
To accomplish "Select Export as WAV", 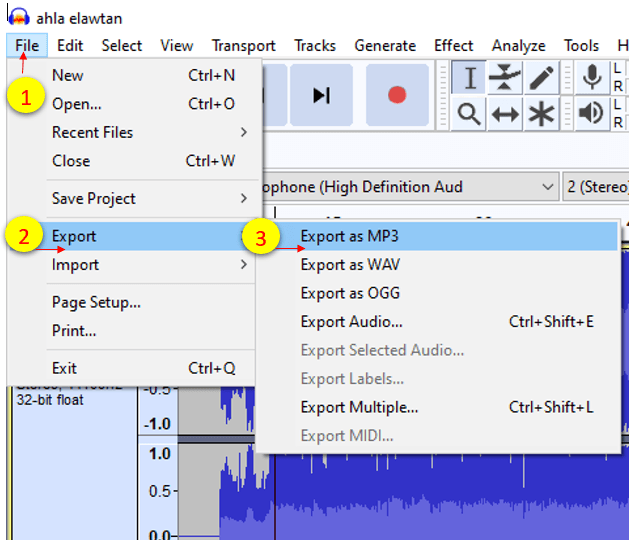I will tap(438, 265).
